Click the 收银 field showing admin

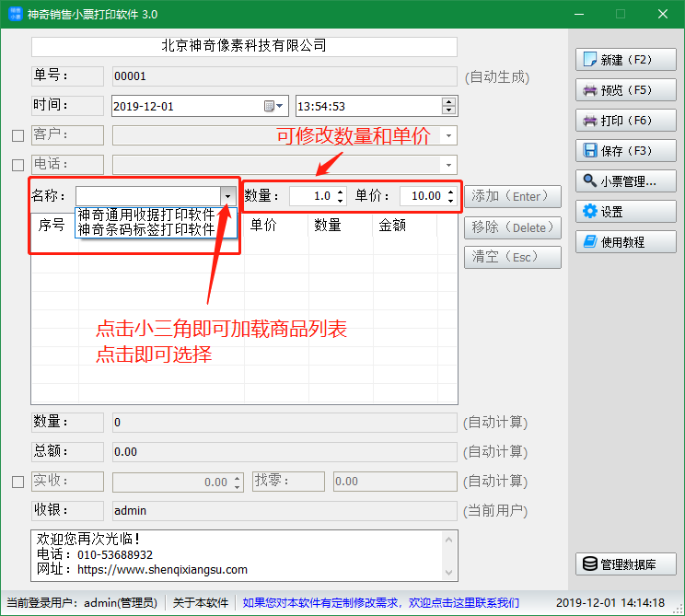(284, 511)
